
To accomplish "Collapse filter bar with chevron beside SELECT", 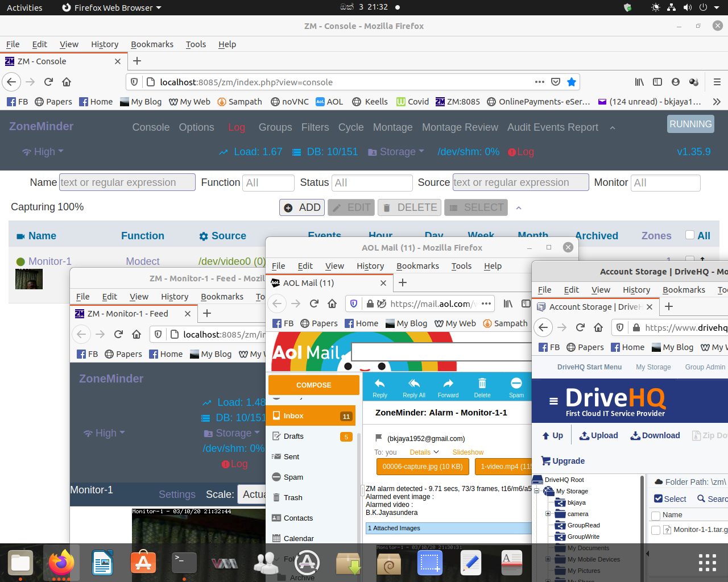I will (519, 208).
